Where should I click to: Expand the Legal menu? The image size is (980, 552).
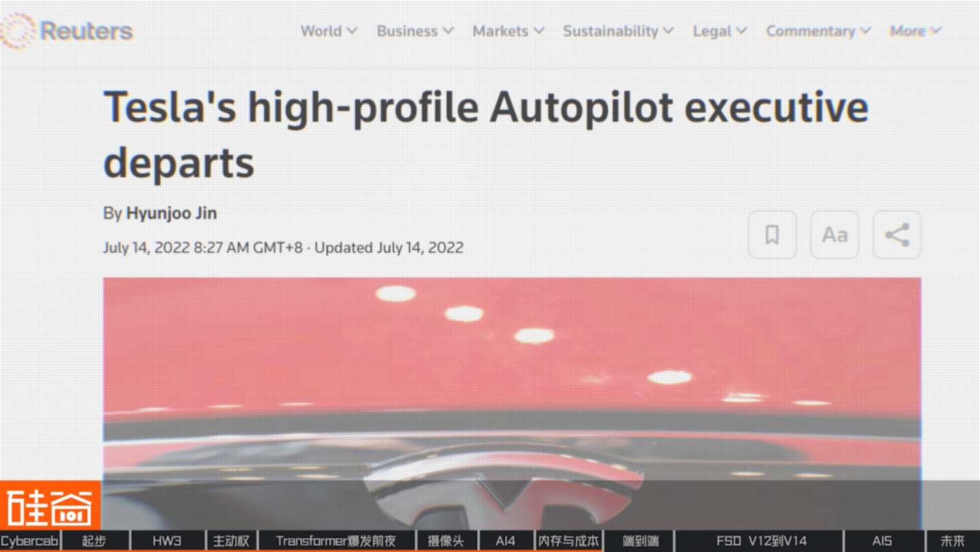720,31
